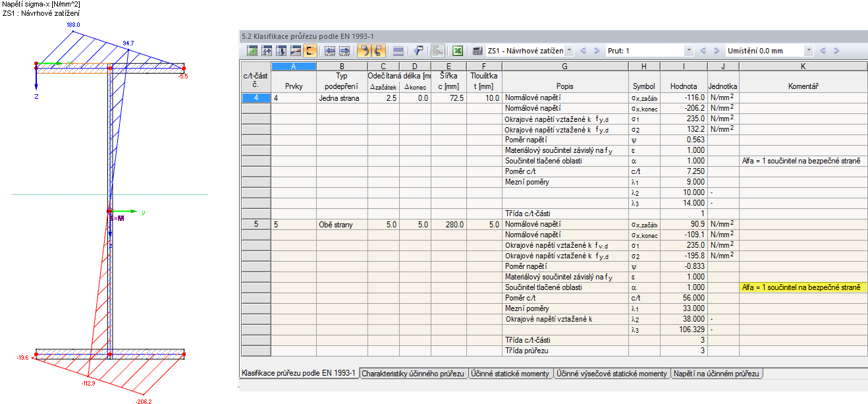Click the calculator icon before the ZS1 dropdown
The image size is (868, 404).
(478, 51)
